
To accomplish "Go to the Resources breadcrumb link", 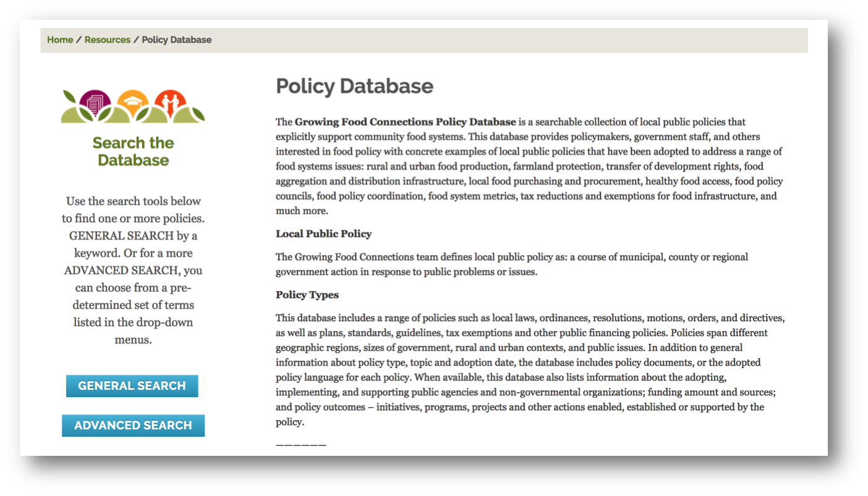I will click(x=108, y=40).
